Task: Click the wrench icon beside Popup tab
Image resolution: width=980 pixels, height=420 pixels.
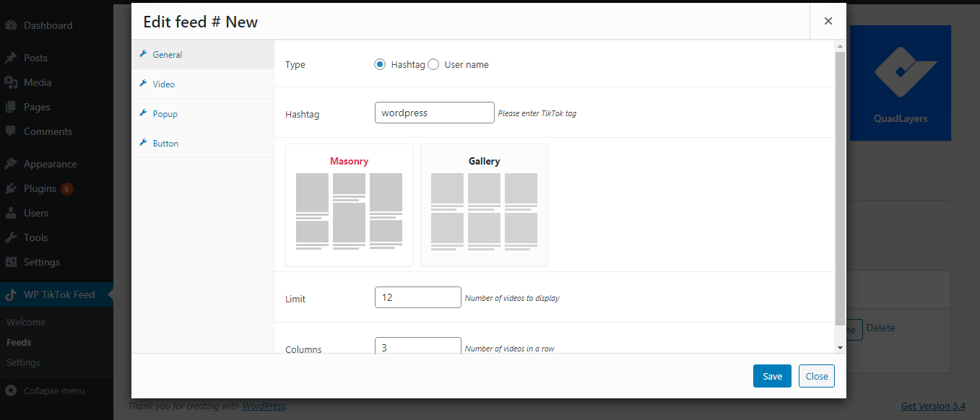Action: (x=143, y=113)
